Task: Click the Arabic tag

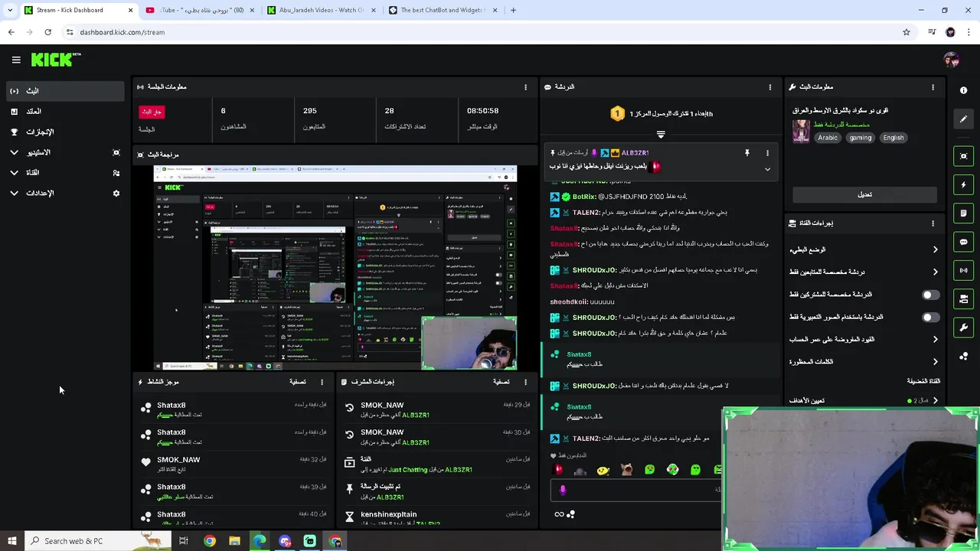Action: [x=828, y=138]
